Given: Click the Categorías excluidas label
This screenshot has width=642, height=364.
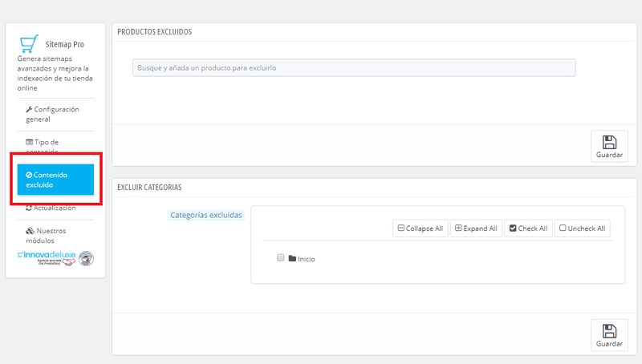Looking at the screenshot, I should pos(206,215).
